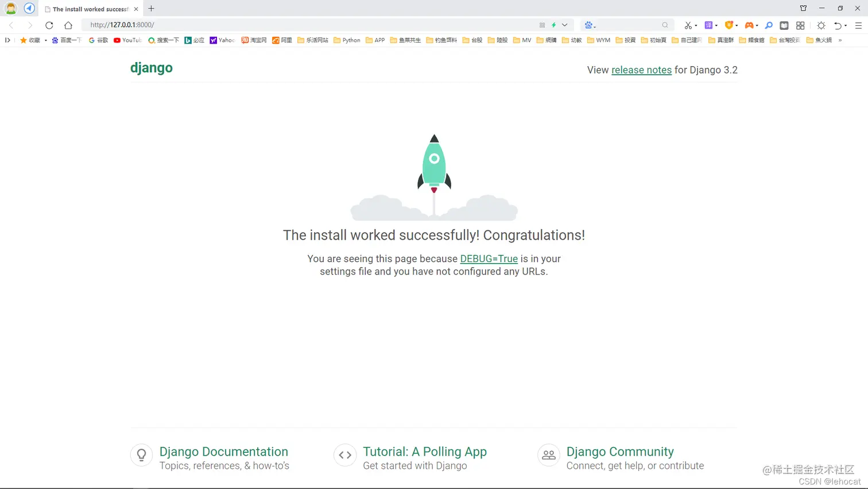Click the 收藏 favorites star button
Screen dimensions: 868x489
pos(30,40)
